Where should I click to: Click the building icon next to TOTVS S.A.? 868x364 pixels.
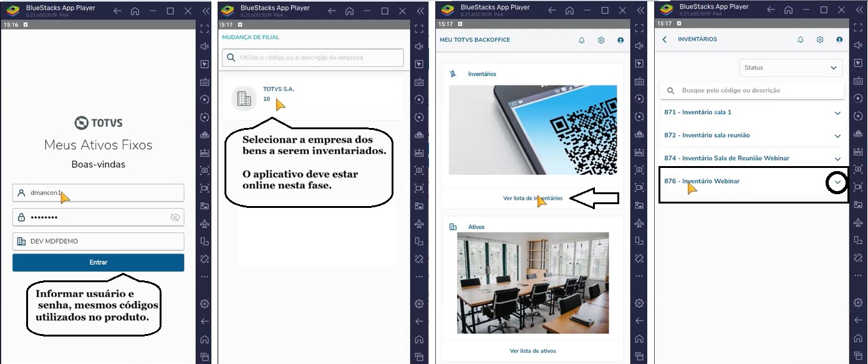244,99
